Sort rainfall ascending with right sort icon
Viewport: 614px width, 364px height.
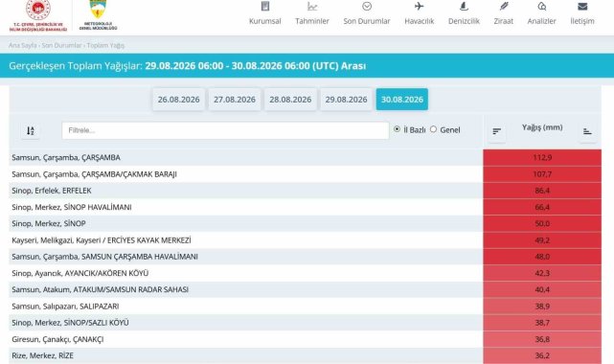click(x=587, y=131)
